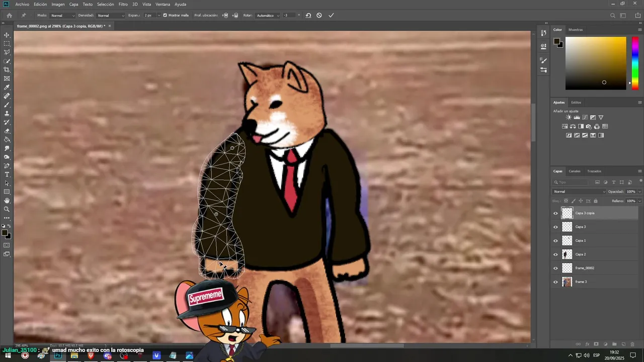Select the Eyedropper tool
Screen dimensions: 644x362
click(7, 87)
